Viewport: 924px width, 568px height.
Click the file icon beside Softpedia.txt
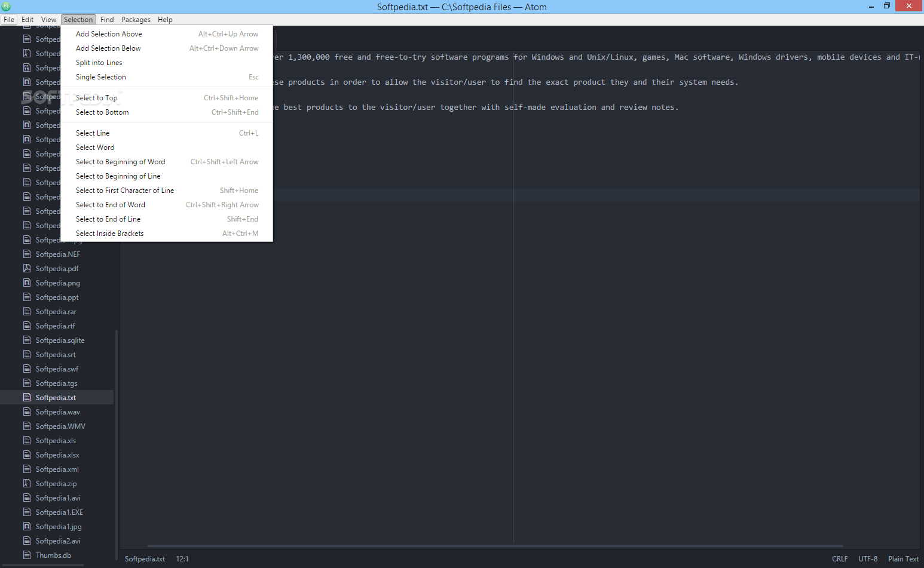[x=27, y=397]
